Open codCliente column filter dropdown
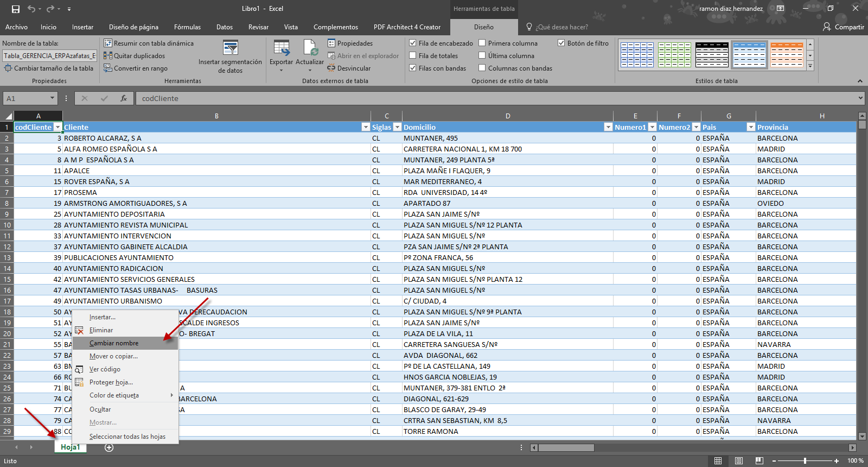The image size is (868, 467). pos(58,127)
